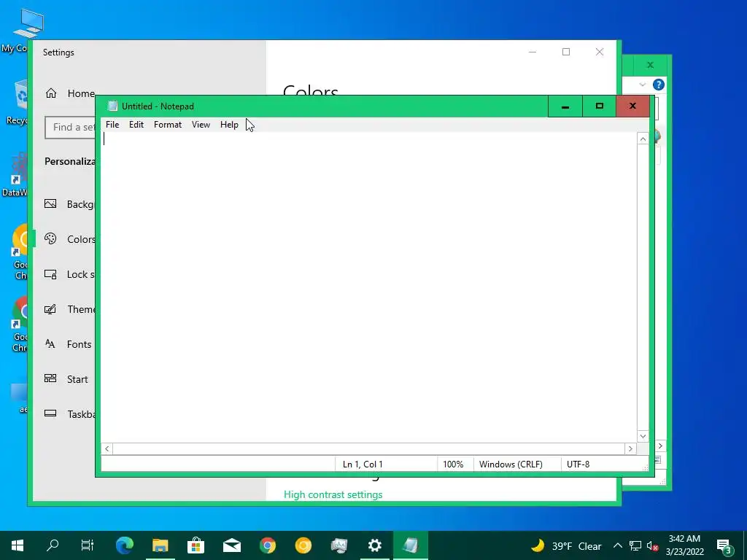Minimize the Notepad window
Viewport: 747px width, 560px height.
565,106
